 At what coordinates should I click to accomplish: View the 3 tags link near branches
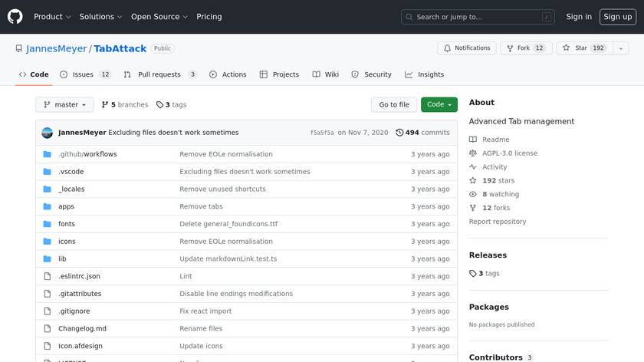click(x=171, y=105)
